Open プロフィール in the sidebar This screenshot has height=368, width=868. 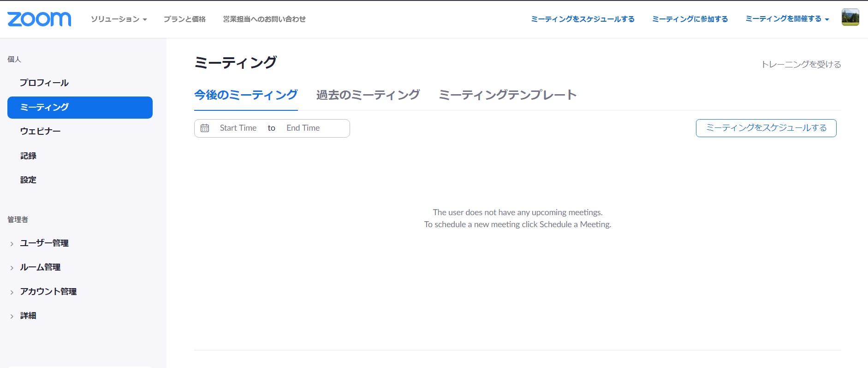pyautogui.click(x=44, y=83)
